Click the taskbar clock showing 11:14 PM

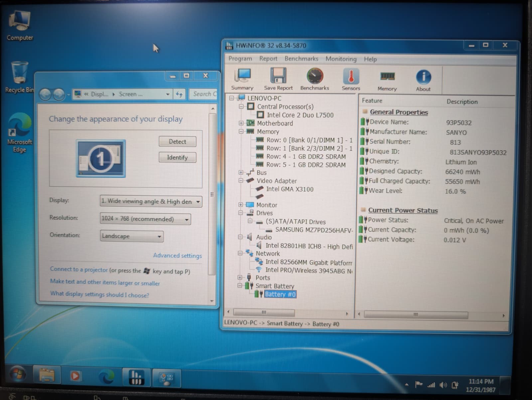tap(481, 386)
